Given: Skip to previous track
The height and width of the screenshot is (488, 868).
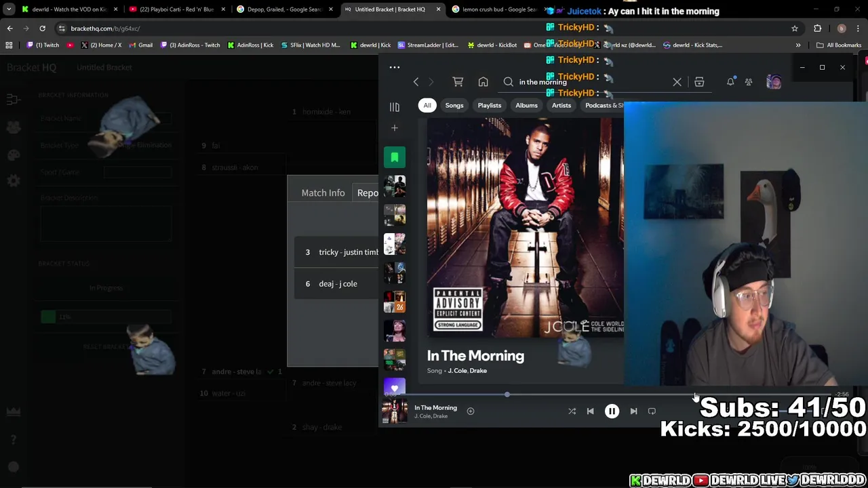Looking at the screenshot, I should [590, 411].
